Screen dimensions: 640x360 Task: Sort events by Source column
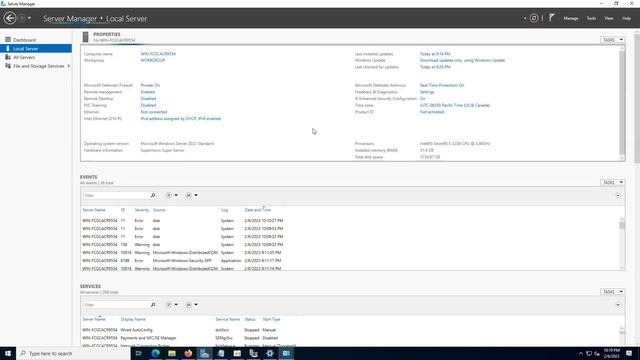[x=159, y=210]
